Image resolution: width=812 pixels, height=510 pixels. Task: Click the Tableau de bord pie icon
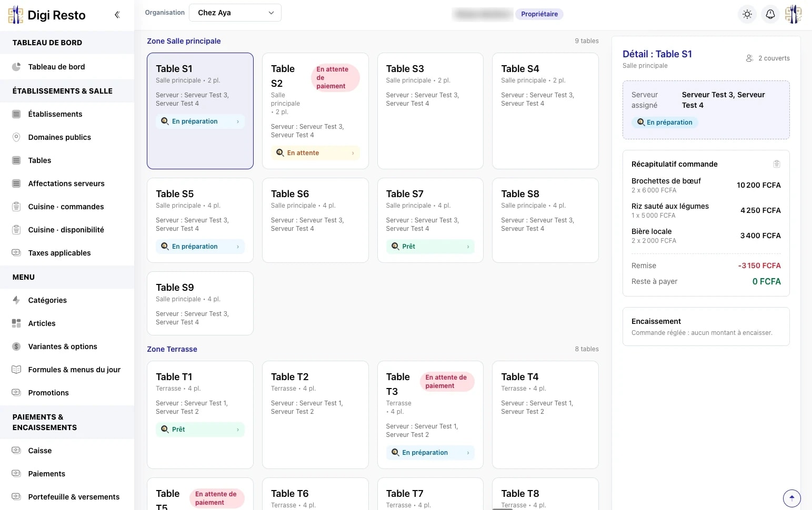click(16, 67)
